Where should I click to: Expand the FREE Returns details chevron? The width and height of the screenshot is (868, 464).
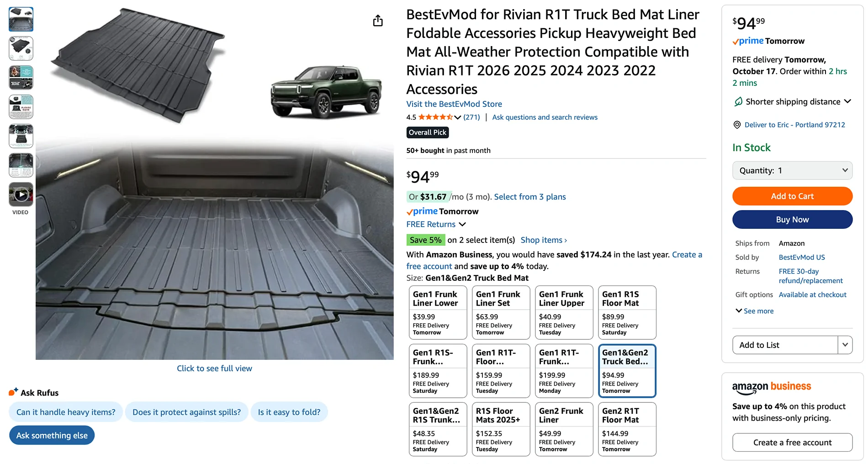[x=462, y=224]
